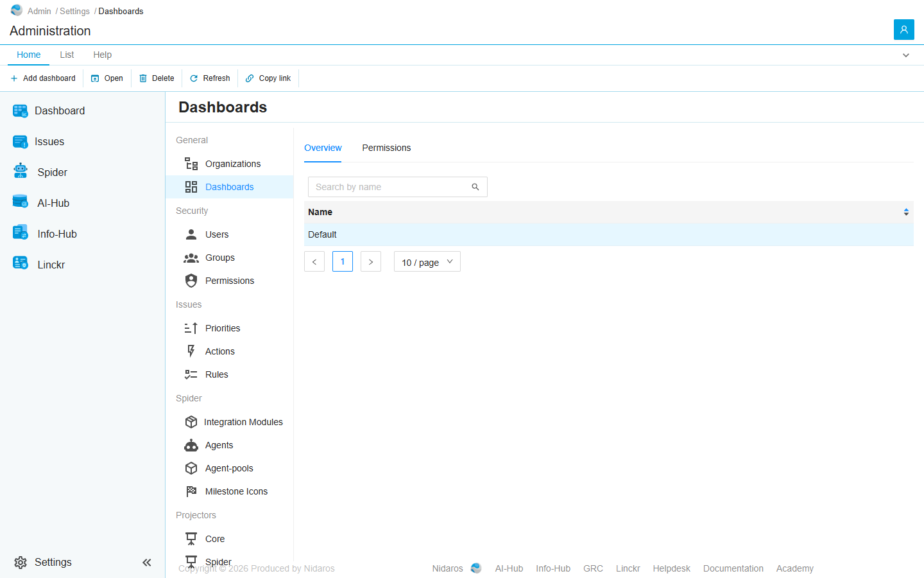This screenshot has height=578, width=924.
Task: Click the Permissions shield icon
Action: pyautogui.click(x=191, y=281)
